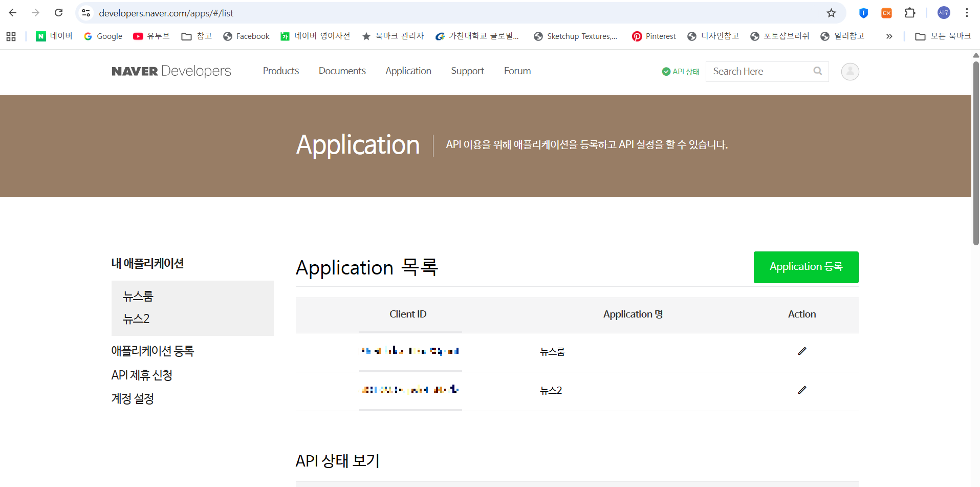
Task: Open the 일러참고 bookmark
Action: [842, 36]
